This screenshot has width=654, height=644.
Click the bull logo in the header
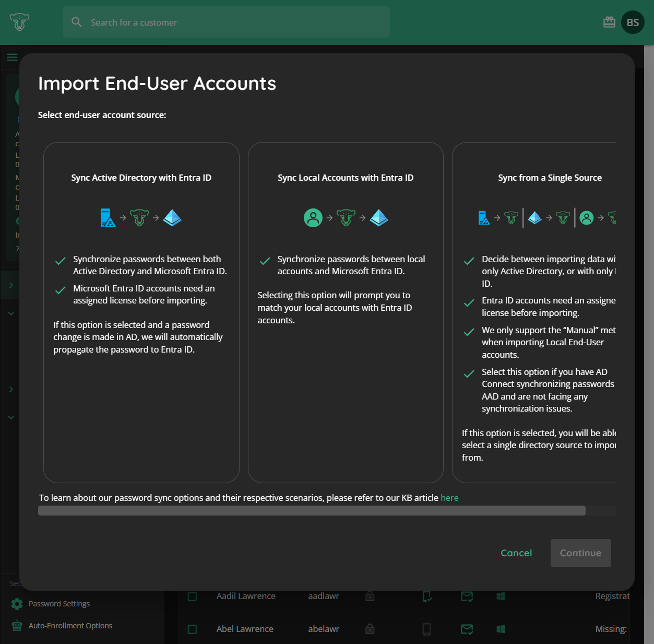point(19,22)
